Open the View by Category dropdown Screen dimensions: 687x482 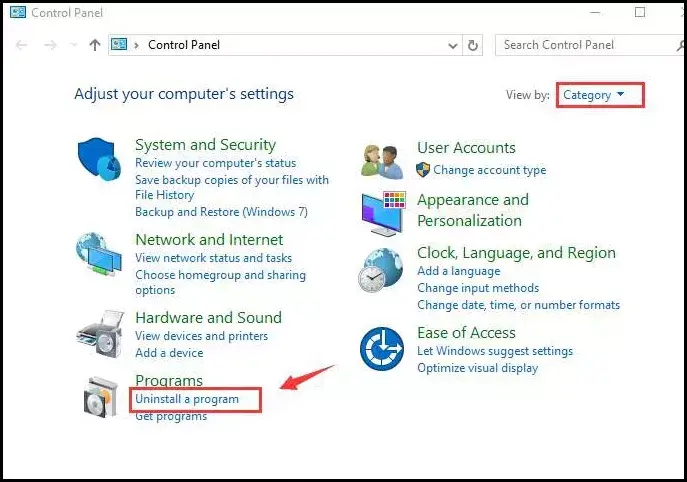594,95
